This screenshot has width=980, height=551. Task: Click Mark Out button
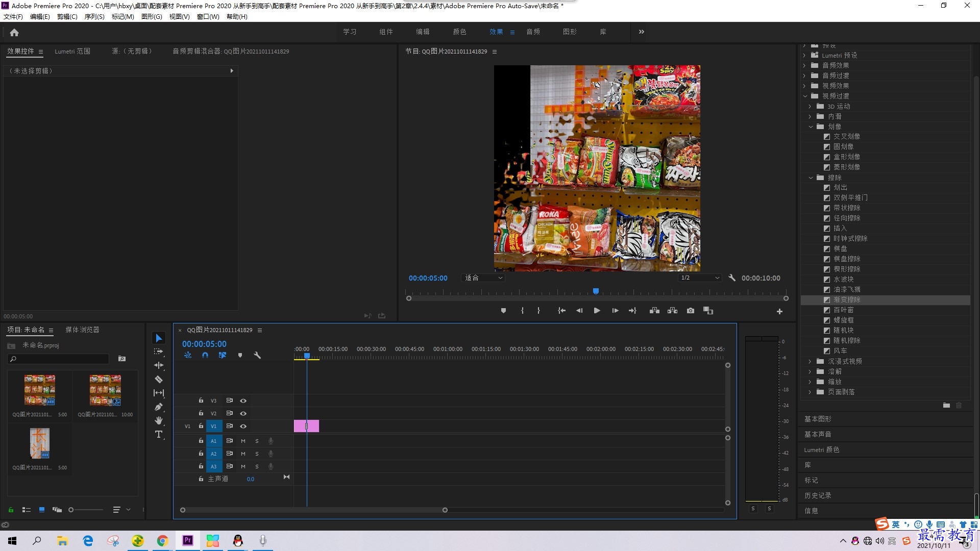[x=538, y=311]
